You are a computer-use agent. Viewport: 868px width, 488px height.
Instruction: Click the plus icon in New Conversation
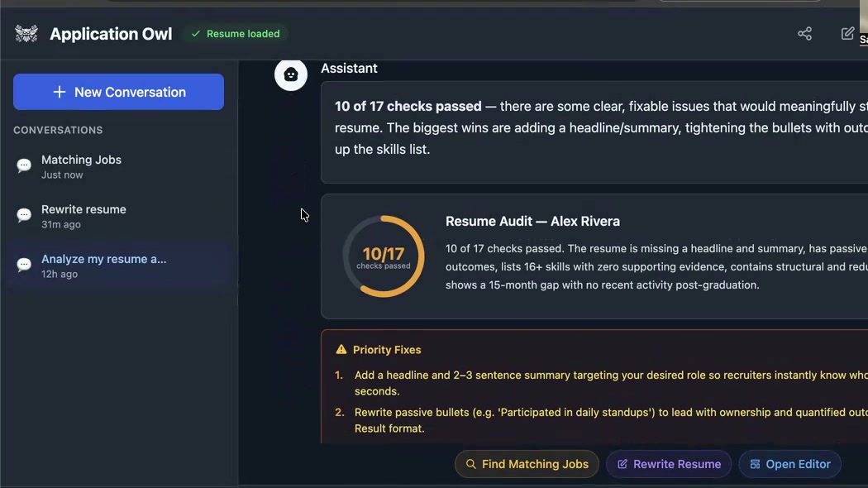click(59, 92)
